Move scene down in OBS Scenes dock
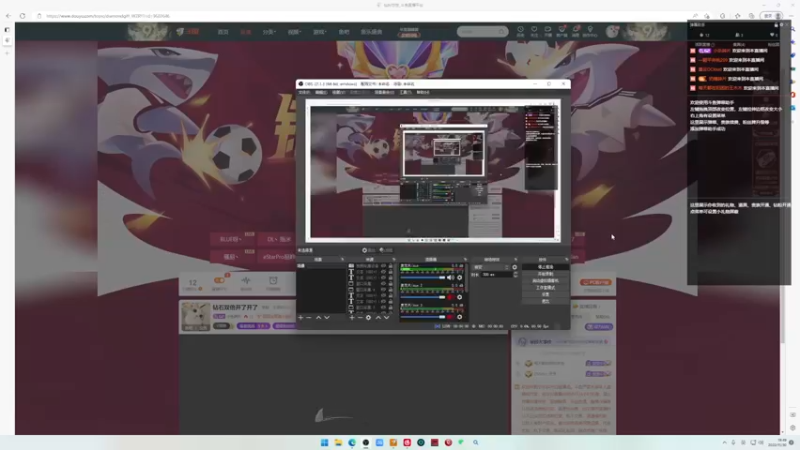Screen dimensions: 800x450 [x=327, y=317]
